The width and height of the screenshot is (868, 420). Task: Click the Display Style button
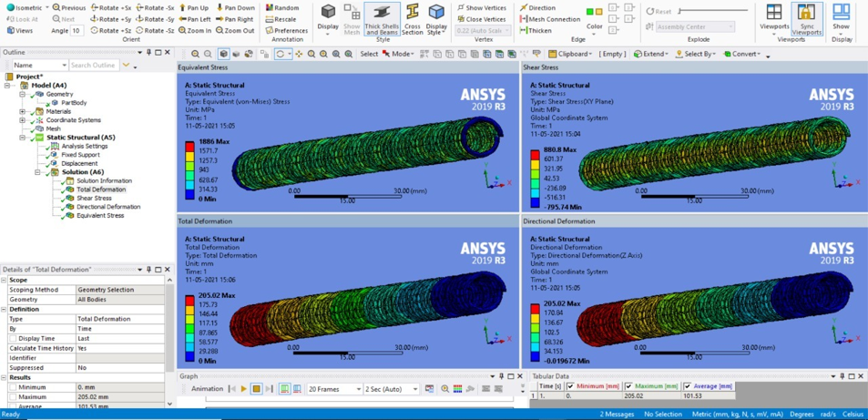tap(436, 19)
